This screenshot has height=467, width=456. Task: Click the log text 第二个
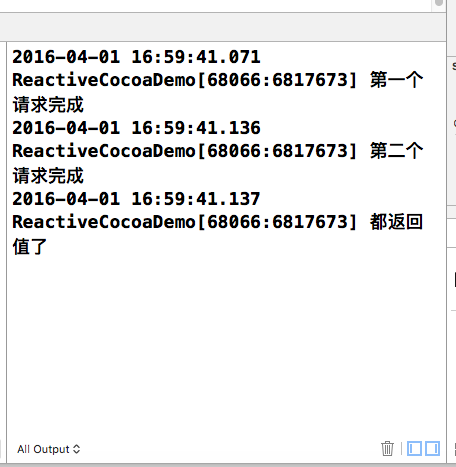point(396,151)
